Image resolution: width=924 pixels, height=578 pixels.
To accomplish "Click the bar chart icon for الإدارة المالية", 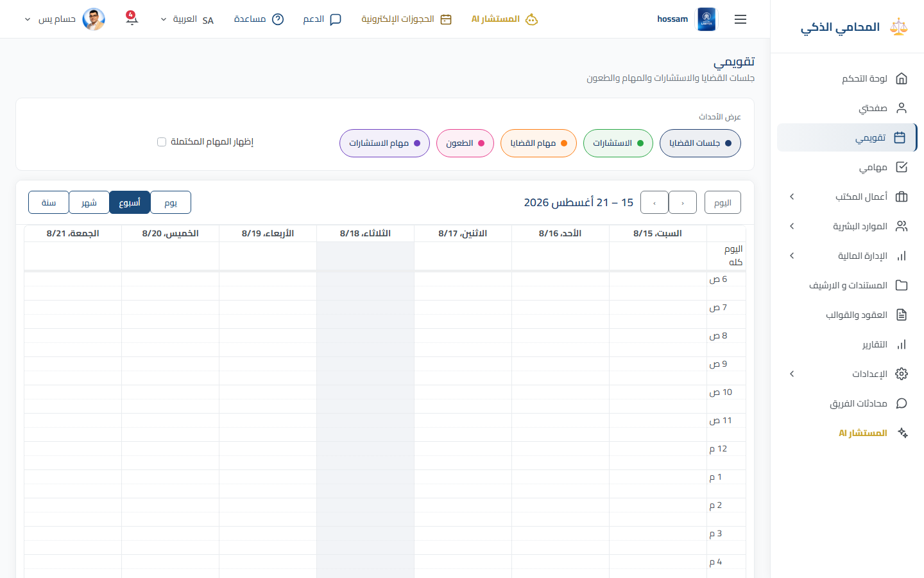I will click(x=902, y=256).
